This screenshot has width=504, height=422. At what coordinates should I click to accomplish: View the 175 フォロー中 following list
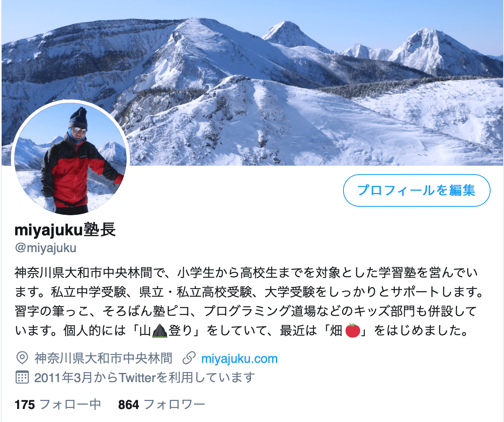(58, 405)
